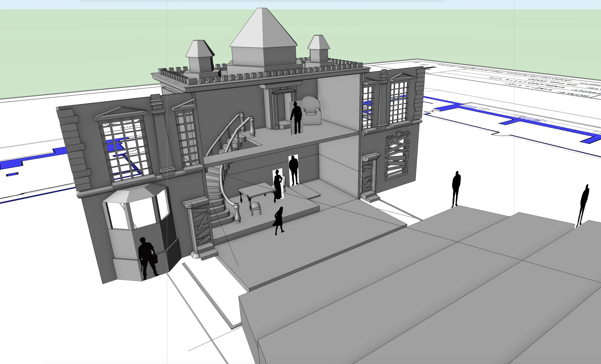
Task: Click the boarded doorway left of stairs
Action: tap(201, 226)
